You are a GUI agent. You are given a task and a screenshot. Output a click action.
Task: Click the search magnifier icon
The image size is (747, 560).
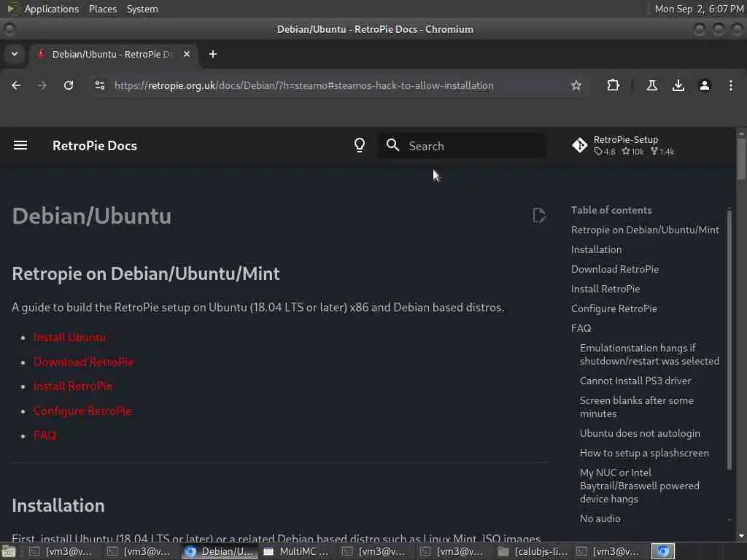pos(392,145)
